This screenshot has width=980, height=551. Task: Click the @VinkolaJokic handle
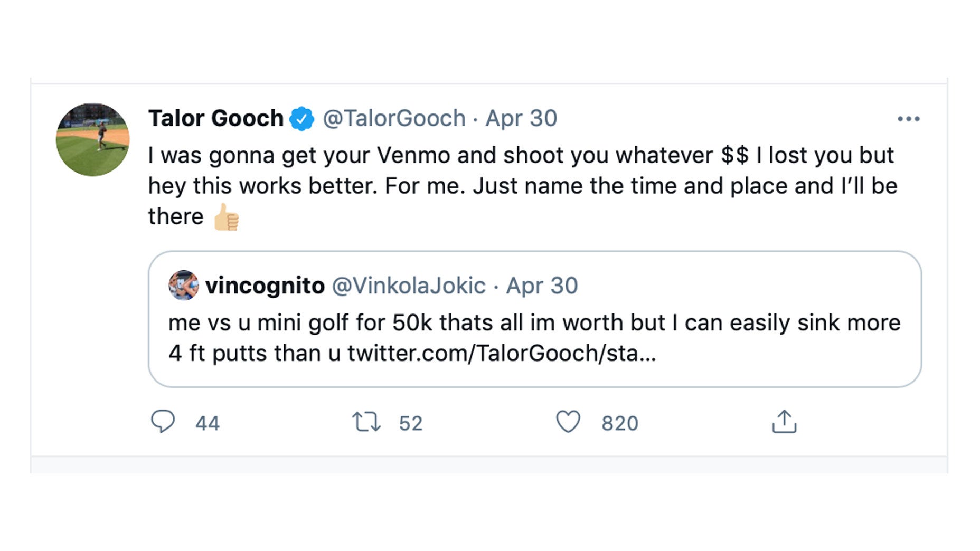pos(409,286)
